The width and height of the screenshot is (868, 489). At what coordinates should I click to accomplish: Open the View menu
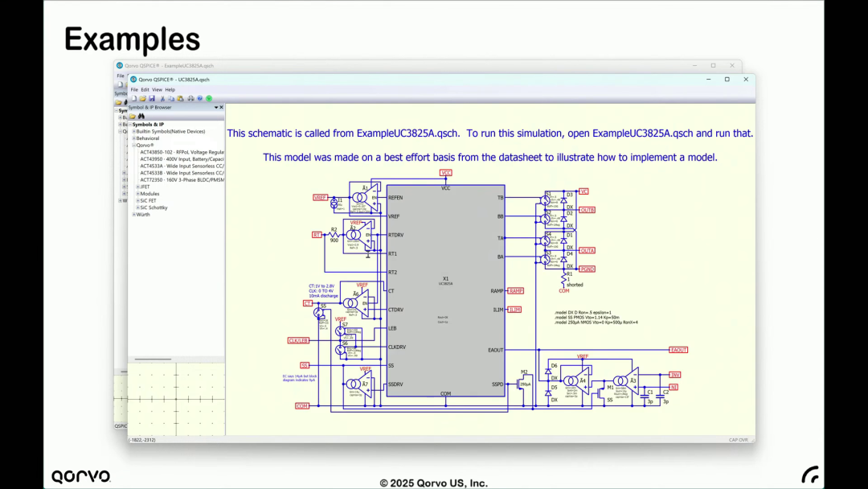pyautogui.click(x=158, y=90)
